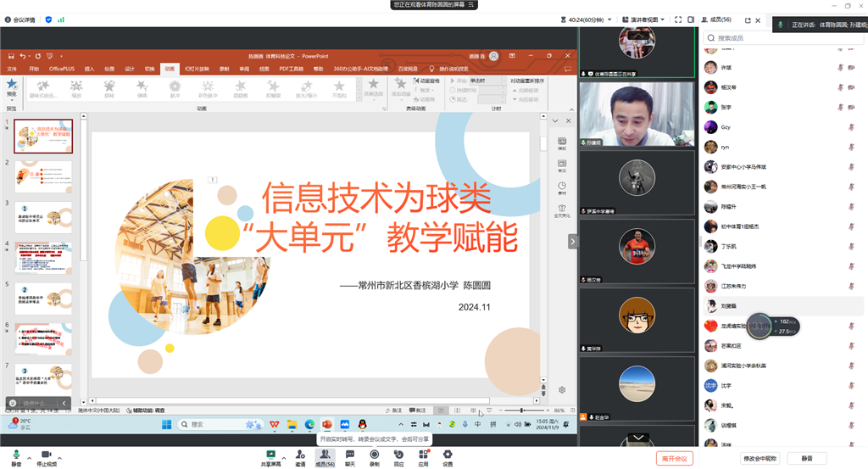This screenshot has width=868, height=469.
Task: Close the PowerPoint right side pane
Action: tap(569, 120)
